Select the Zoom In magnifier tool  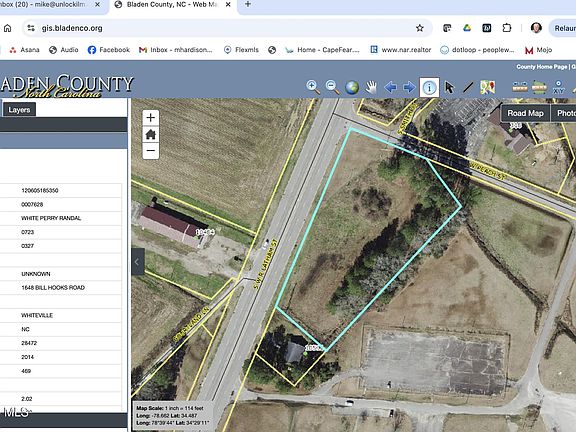tap(313, 87)
